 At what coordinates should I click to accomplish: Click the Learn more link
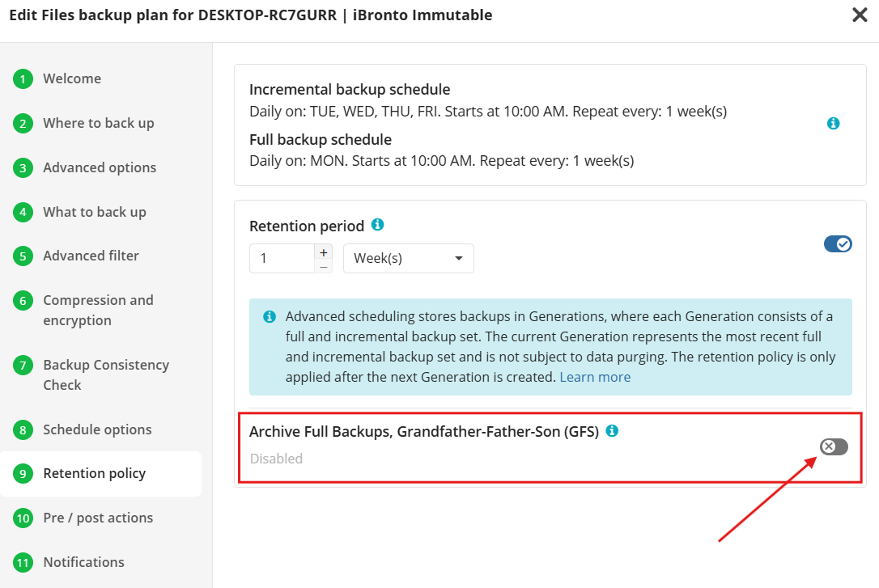tap(595, 377)
